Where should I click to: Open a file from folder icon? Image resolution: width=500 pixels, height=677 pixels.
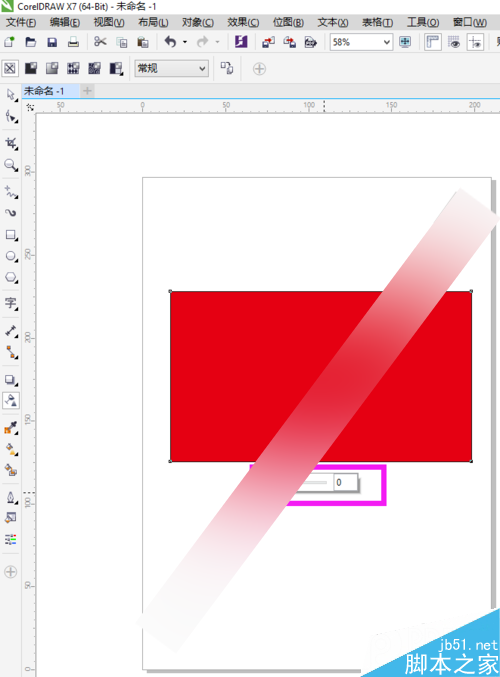pos(31,42)
